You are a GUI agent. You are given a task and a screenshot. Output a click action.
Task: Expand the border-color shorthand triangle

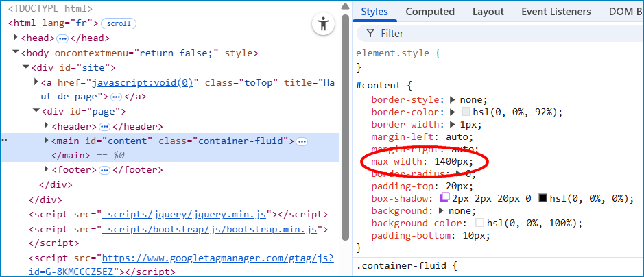click(453, 112)
